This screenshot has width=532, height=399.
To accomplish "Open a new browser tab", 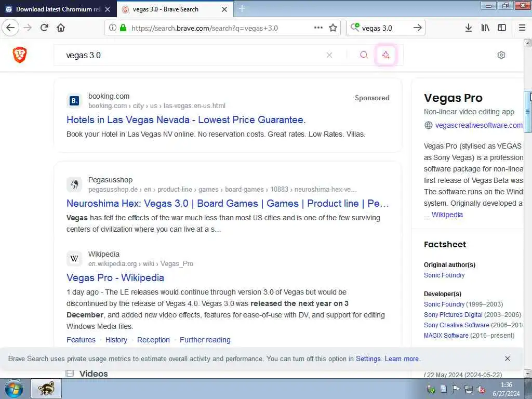I will click(x=242, y=8).
